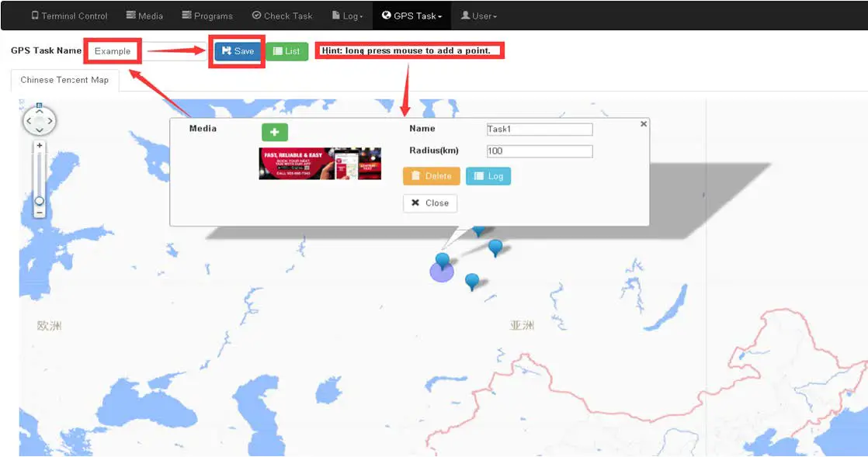Select the Chinese Tencent Map tab
The width and height of the screenshot is (868, 457).
[x=64, y=80]
